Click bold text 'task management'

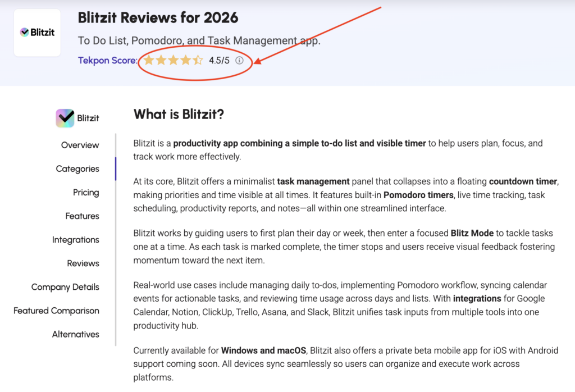pos(313,181)
